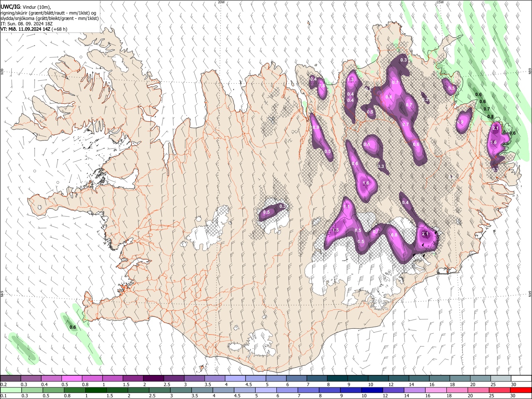Viewport: 532px width, 399px height.
Task: Select the pure red 30 swatch in the lower legend row
Action: (521, 390)
